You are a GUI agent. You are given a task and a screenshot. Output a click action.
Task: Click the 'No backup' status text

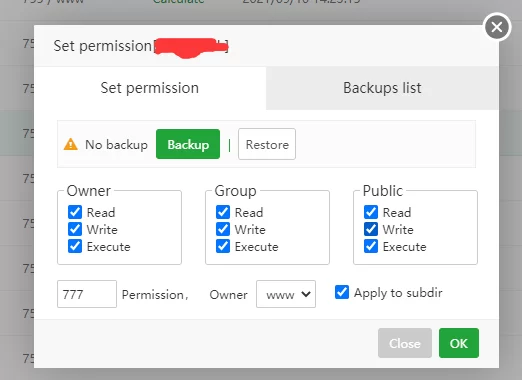coord(116,145)
